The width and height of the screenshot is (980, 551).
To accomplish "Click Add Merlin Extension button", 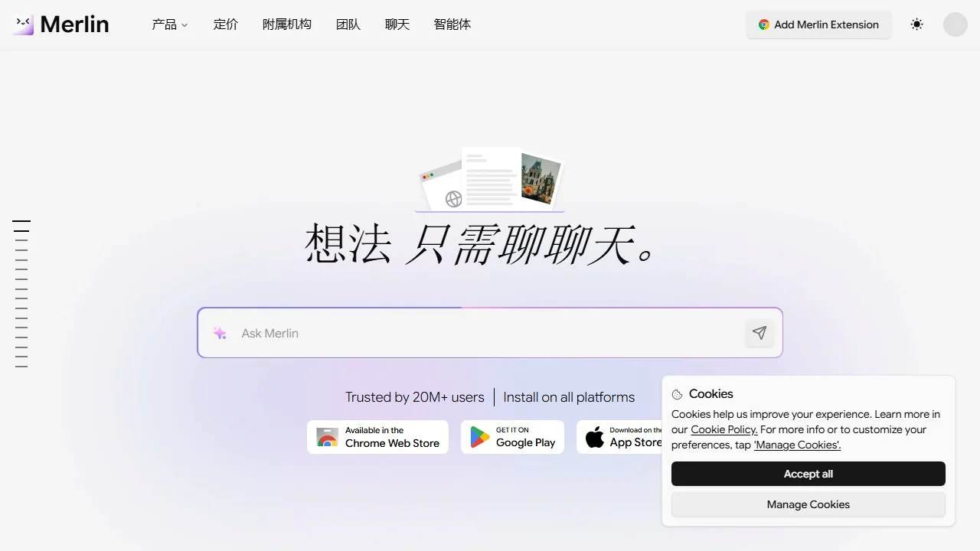I will (x=818, y=24).
